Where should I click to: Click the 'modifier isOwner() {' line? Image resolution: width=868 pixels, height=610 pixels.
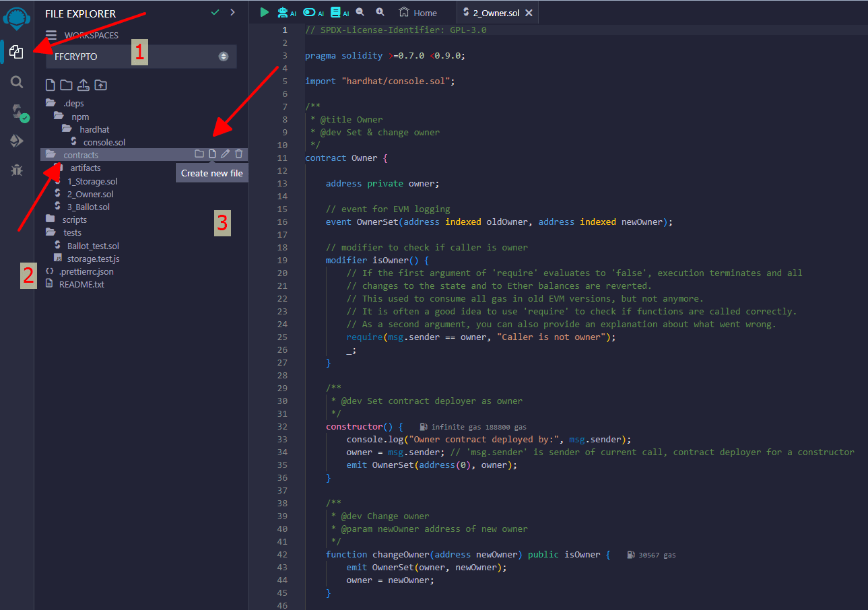[x=378, y=261]
